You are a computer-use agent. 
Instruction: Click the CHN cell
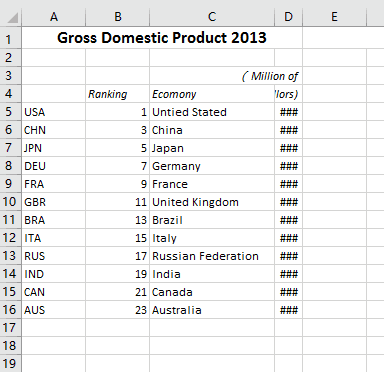pos(54,130)
